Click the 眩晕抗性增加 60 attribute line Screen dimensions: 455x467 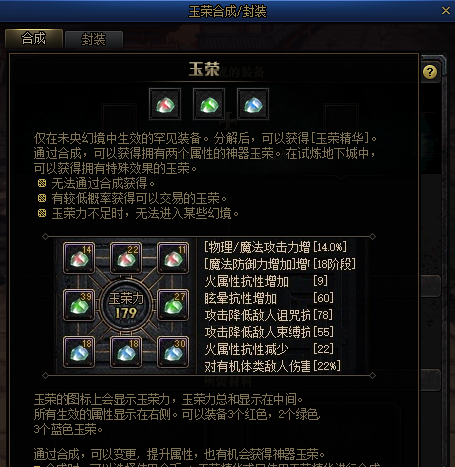point(269,298)
